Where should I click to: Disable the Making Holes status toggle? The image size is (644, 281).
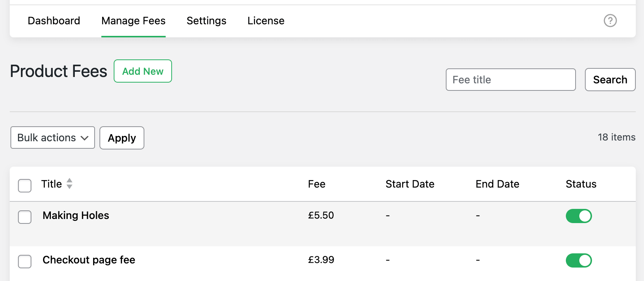pyautogui.click(x=579, y=216)
